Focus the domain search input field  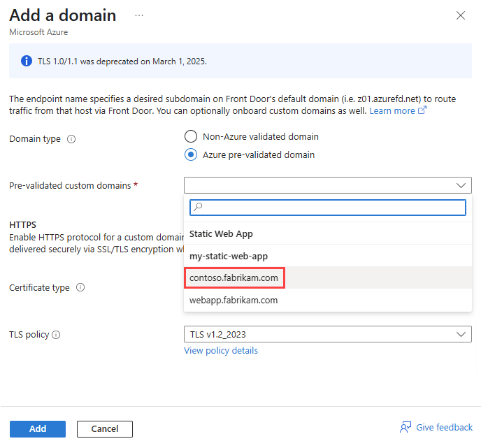(x=333, y=207)
